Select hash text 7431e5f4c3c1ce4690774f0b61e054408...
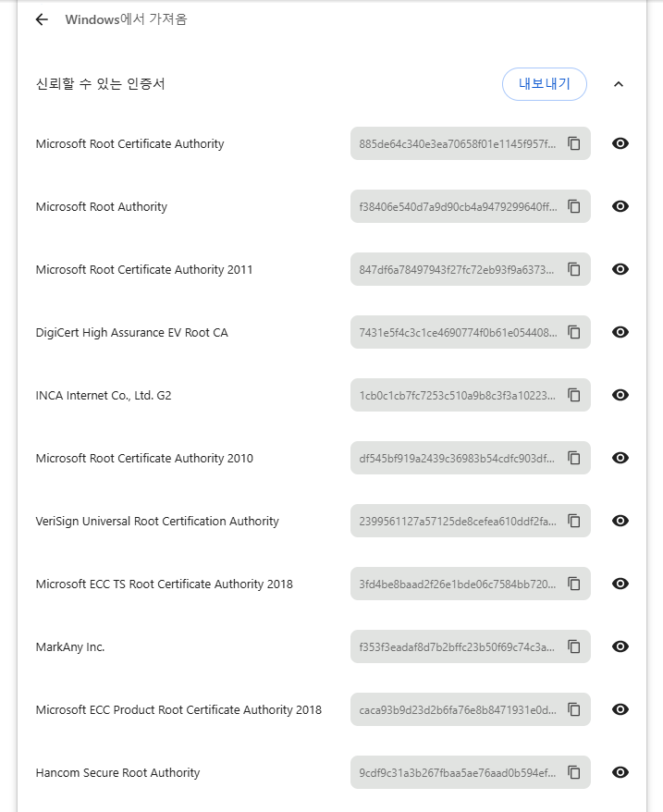This screenshot has width=663, height=812. (x=458, y=332)
